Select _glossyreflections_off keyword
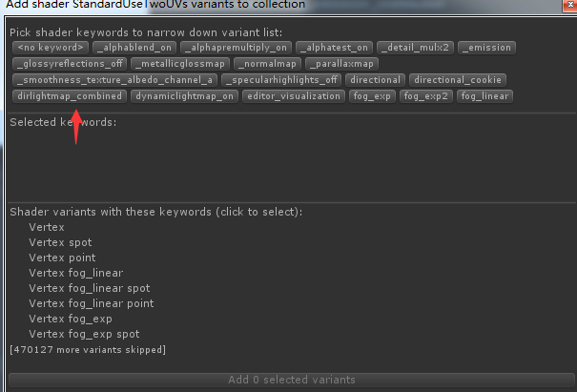 [70, 64]
